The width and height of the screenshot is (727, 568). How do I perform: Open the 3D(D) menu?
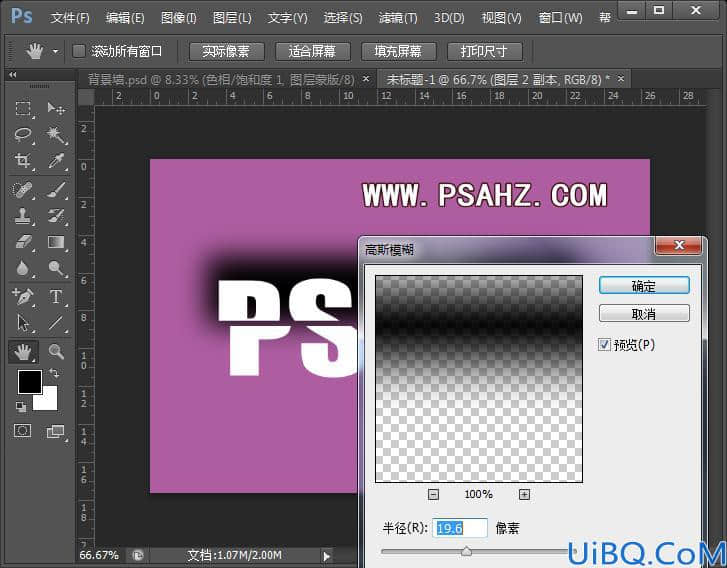(449, 18)
